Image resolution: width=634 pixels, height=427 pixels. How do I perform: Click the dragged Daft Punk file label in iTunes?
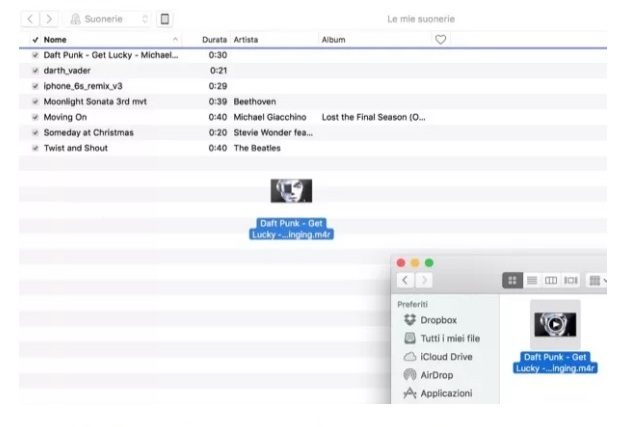click(291, 229)
